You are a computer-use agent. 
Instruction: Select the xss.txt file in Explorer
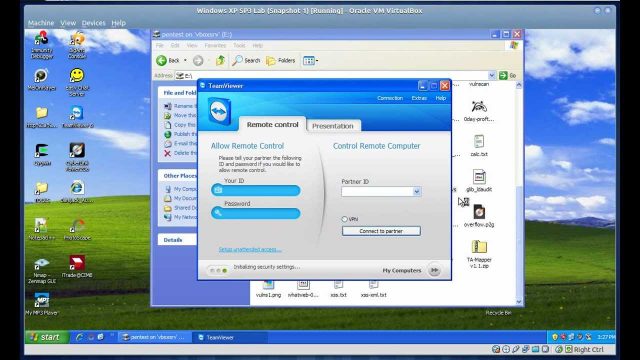[x=338, y=289]
